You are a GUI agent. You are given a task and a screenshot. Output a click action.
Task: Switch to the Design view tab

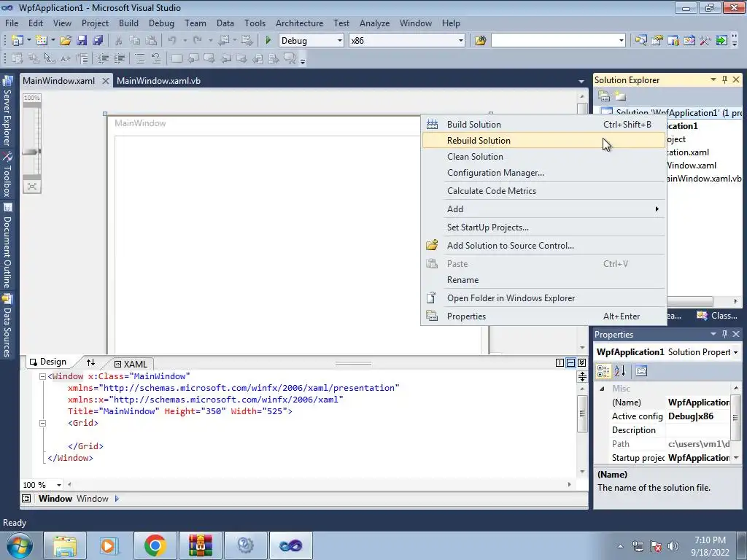coord(48,362)
